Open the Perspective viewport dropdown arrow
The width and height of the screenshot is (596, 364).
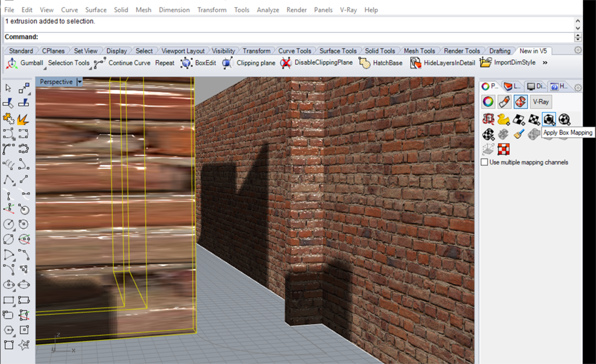coord(80,82)
